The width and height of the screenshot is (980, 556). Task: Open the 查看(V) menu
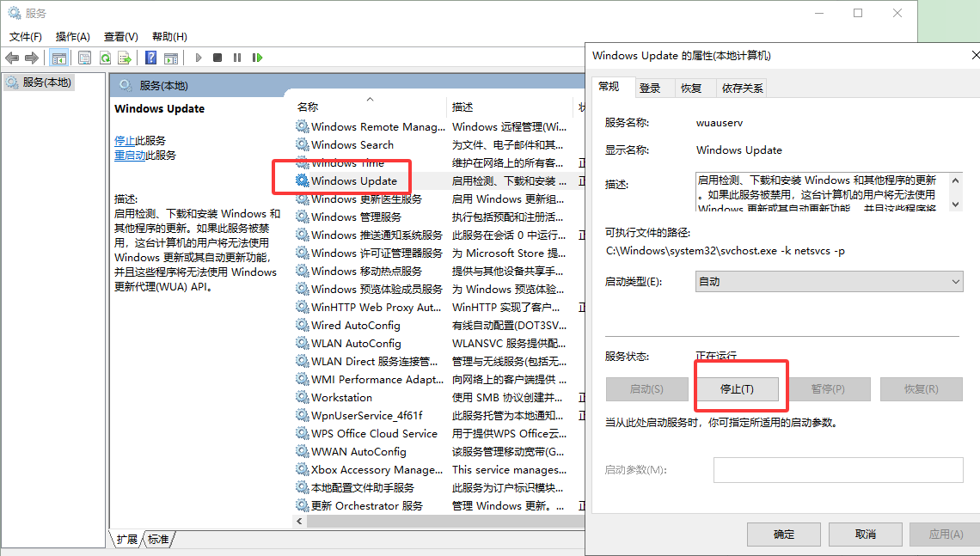click(120, 37)
